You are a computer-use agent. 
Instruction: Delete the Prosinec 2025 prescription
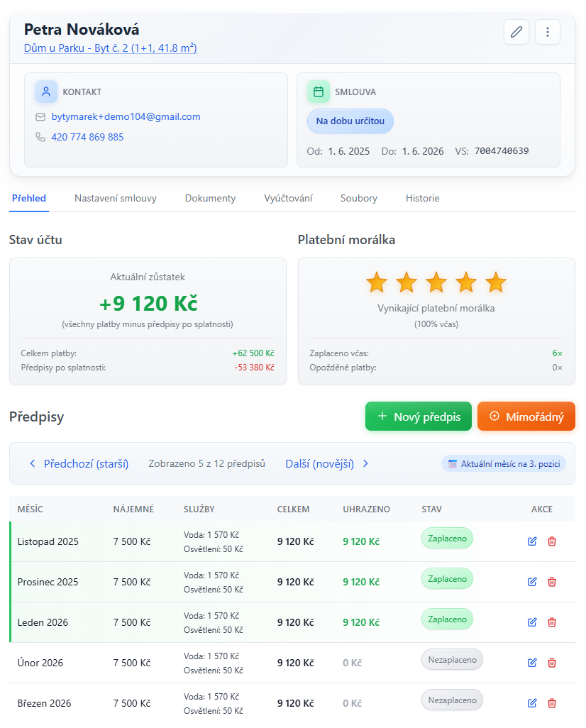552,582
